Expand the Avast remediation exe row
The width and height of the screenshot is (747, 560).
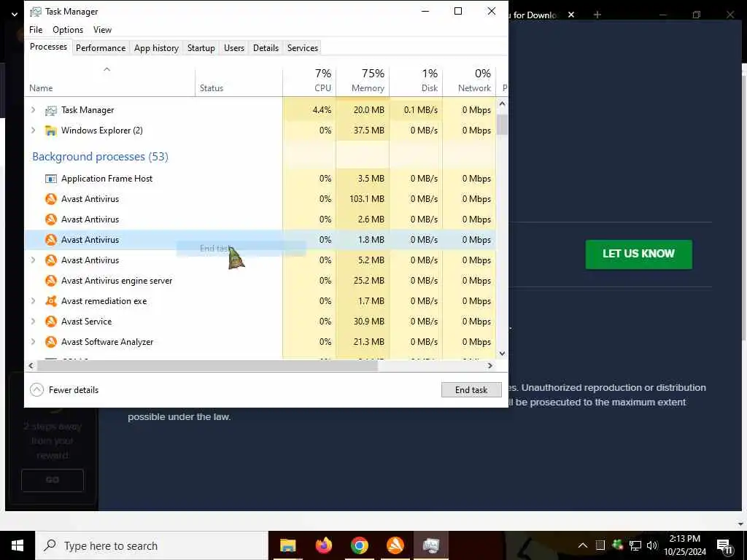(x=33, y=301)
